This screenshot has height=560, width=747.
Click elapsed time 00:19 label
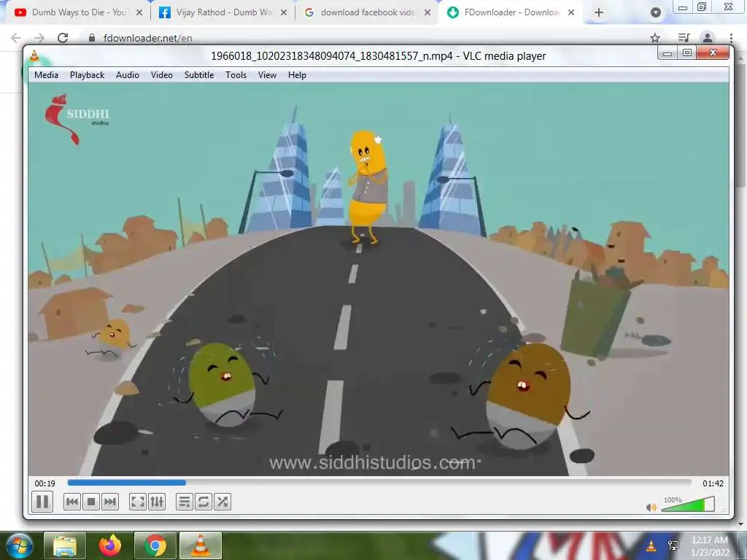tap(44, 483)
